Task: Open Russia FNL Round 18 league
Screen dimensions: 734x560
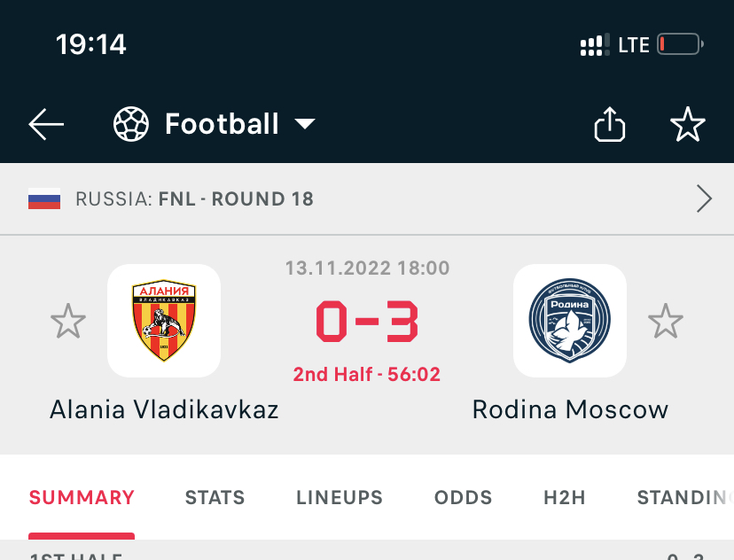Action: click(x=195, y=199)
